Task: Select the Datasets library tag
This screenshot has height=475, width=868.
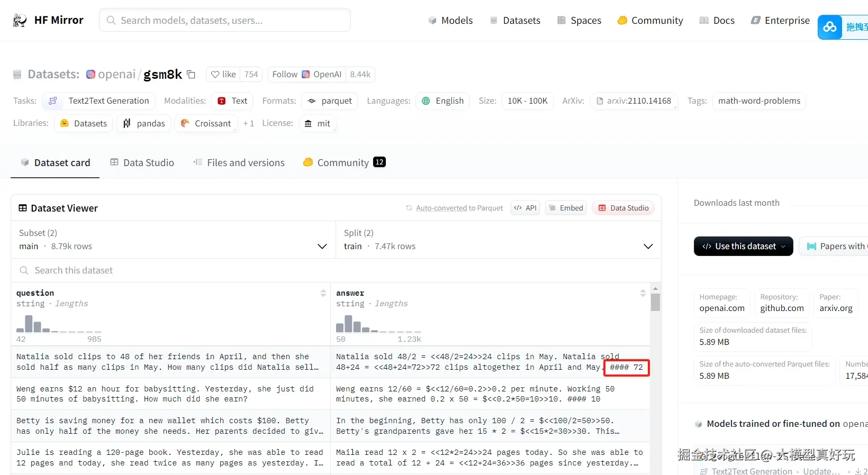Action: pyautogui.click(x=84, y=123)
